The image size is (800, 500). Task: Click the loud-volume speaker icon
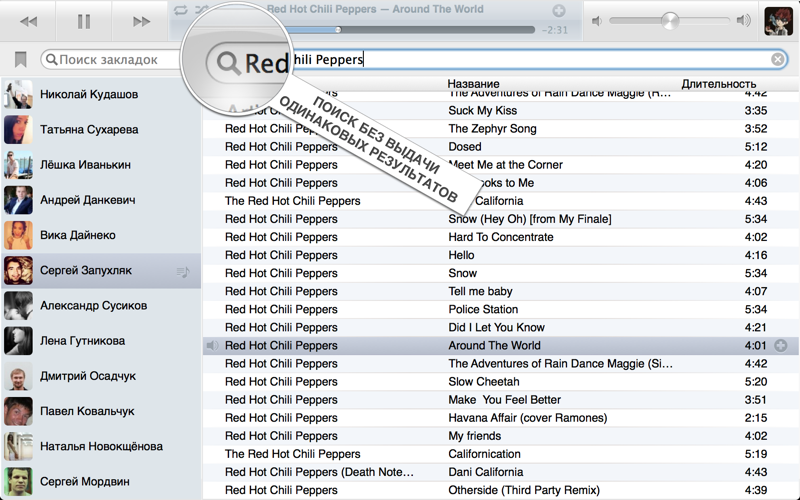tap(743, 20)
